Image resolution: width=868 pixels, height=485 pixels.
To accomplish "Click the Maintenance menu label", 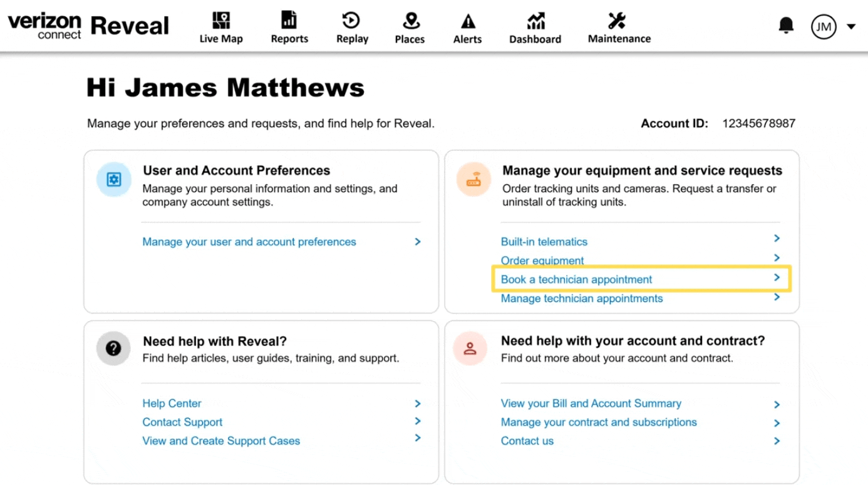I will click(x=619, y=39).
